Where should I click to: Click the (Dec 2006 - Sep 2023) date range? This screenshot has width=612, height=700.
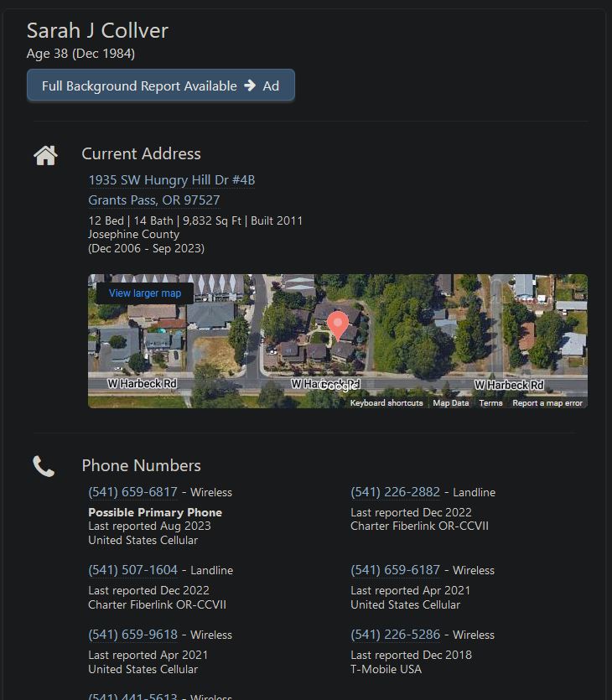tap(147, 248)
